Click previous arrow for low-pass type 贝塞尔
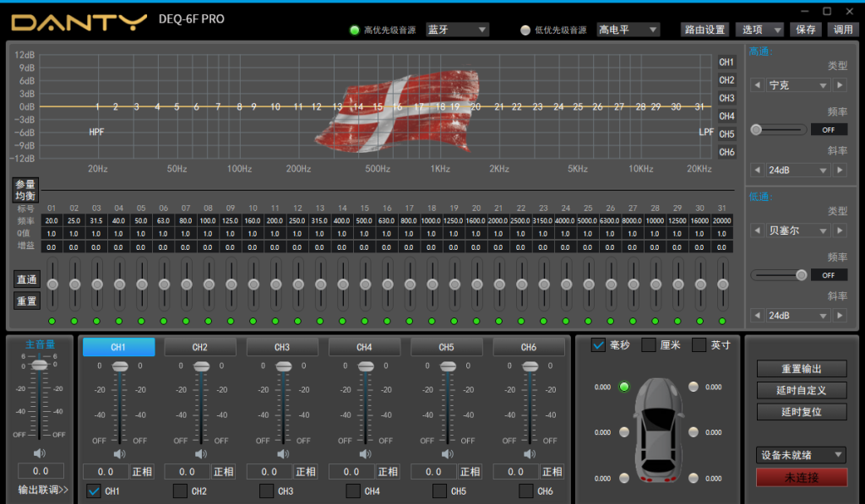Viewport: 865px width, 504px height. click(758, 230)
